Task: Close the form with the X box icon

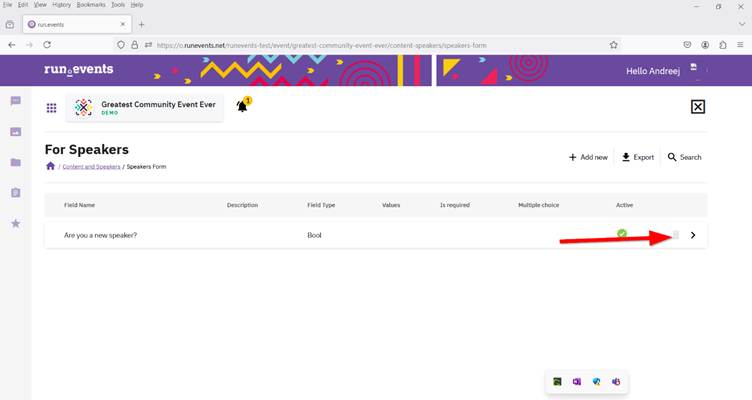Action: pos(698,107)
